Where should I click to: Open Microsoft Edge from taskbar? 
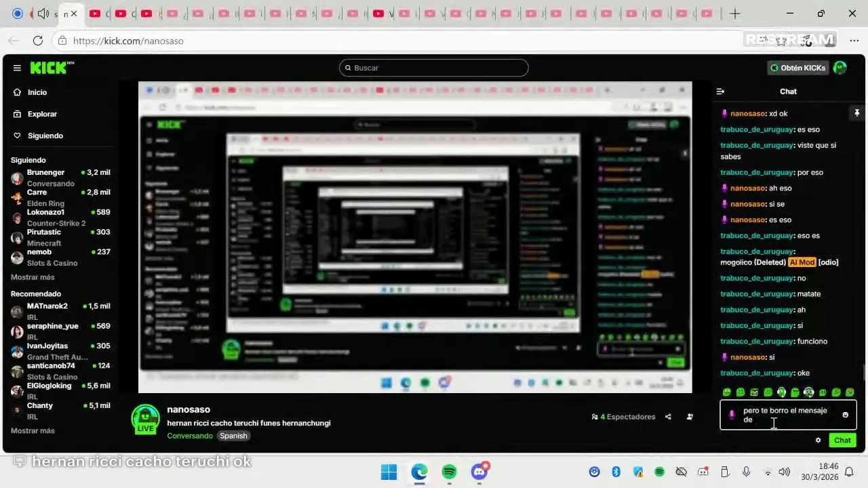[419, 472]
